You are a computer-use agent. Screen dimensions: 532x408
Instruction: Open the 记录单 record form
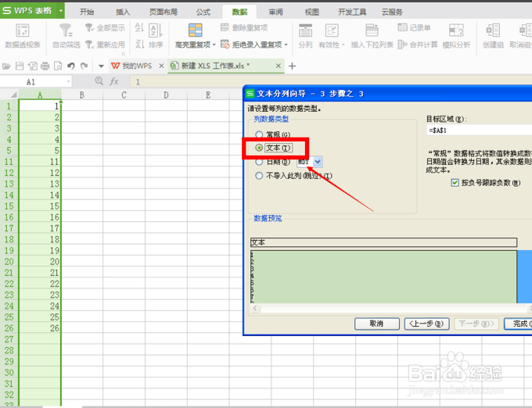click(414, 28)
